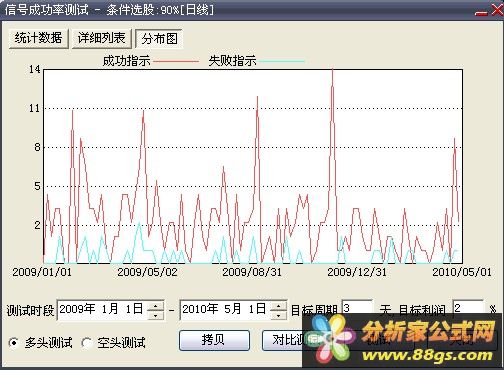Focus the 目标利润 percent input

[x=468, y=308]
